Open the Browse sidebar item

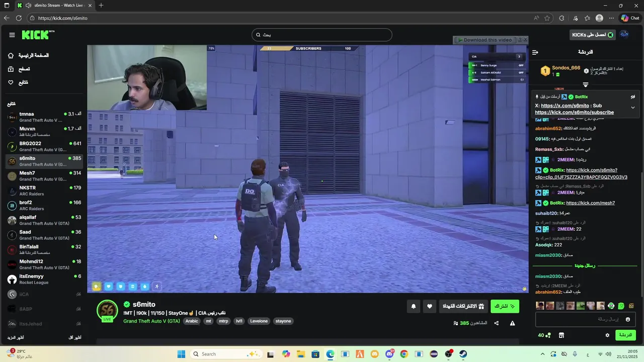(19, 69)
